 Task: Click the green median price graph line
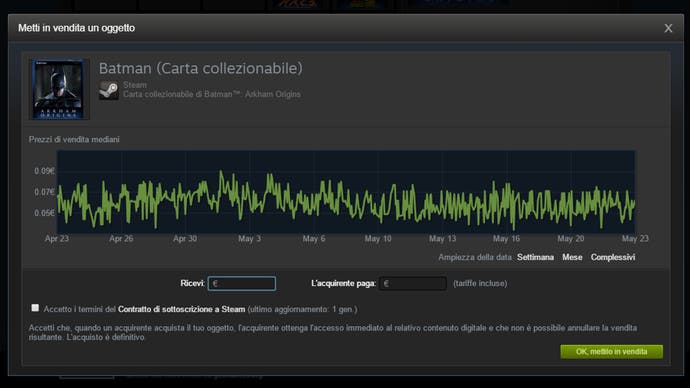(x=346, y=199)
